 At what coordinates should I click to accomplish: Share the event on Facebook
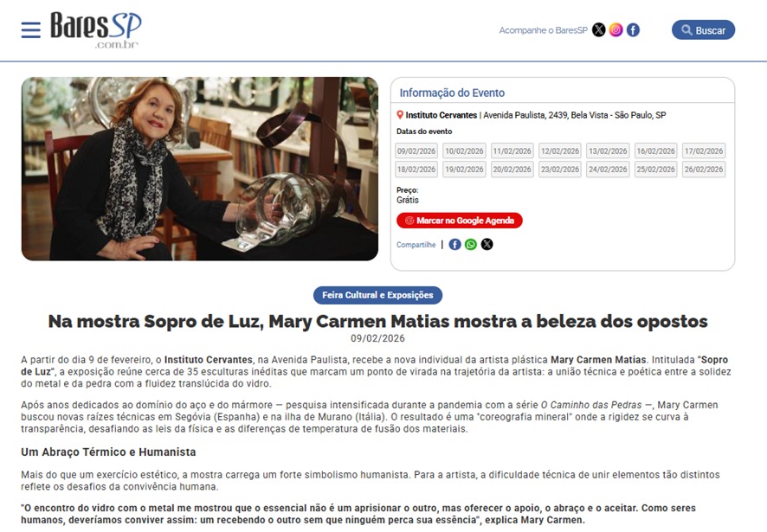tap(454, 245)
